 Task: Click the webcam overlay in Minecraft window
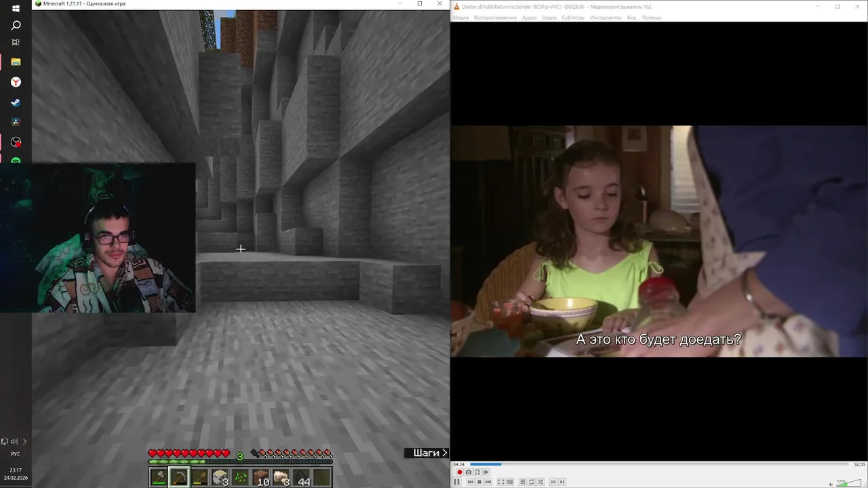click(98, 237)
